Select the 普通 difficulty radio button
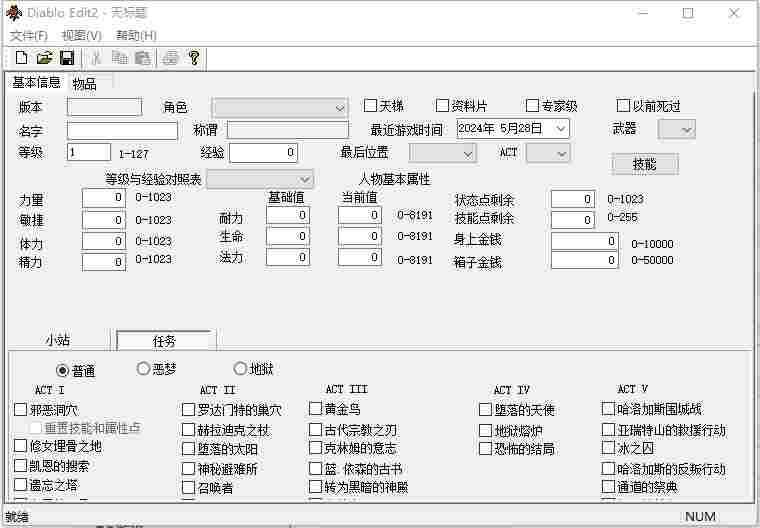The height and width of the screenshot is (528, 760). point(62,370)
